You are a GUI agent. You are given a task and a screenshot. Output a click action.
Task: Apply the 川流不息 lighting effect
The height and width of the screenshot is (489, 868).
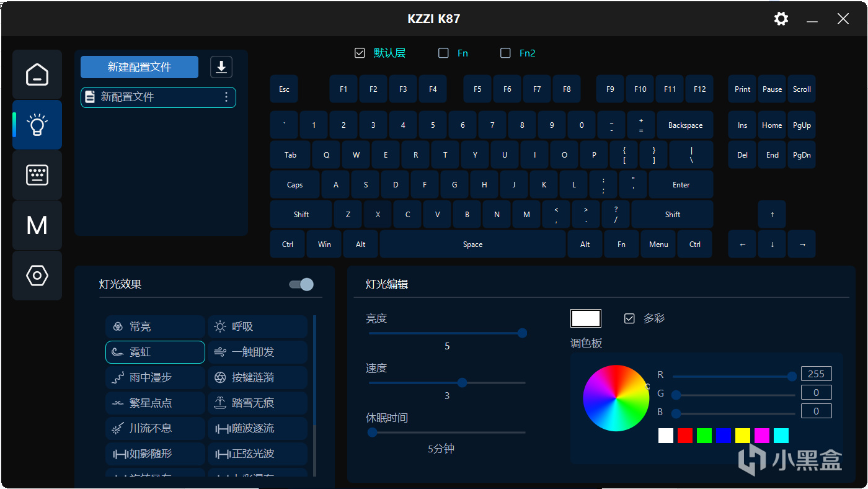pyautogui.click(x=155, y=428)
